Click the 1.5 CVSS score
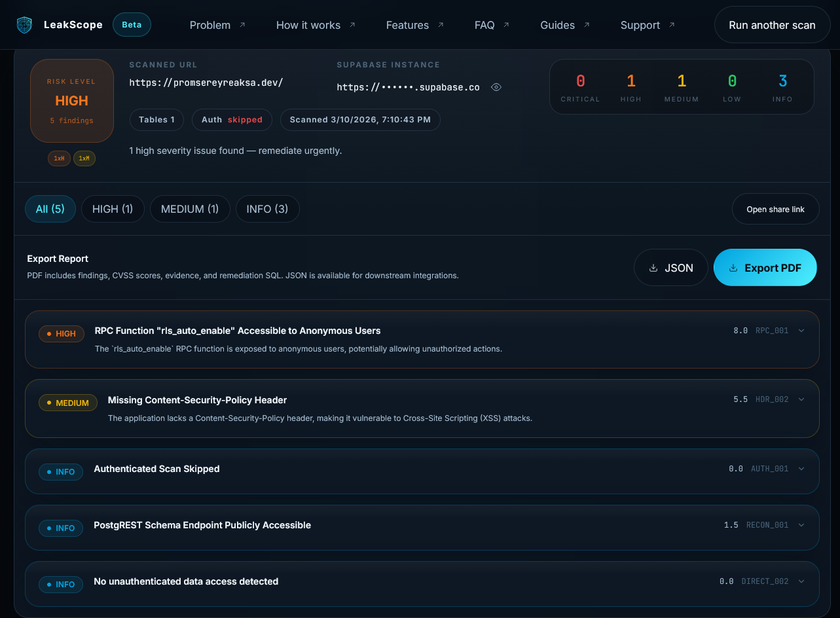 (731, 525)
